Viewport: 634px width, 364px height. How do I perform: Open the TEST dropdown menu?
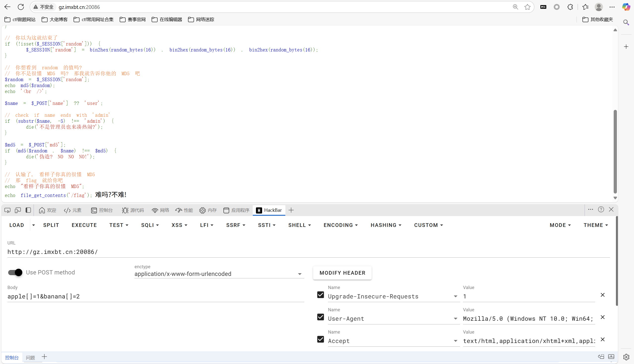119,225
